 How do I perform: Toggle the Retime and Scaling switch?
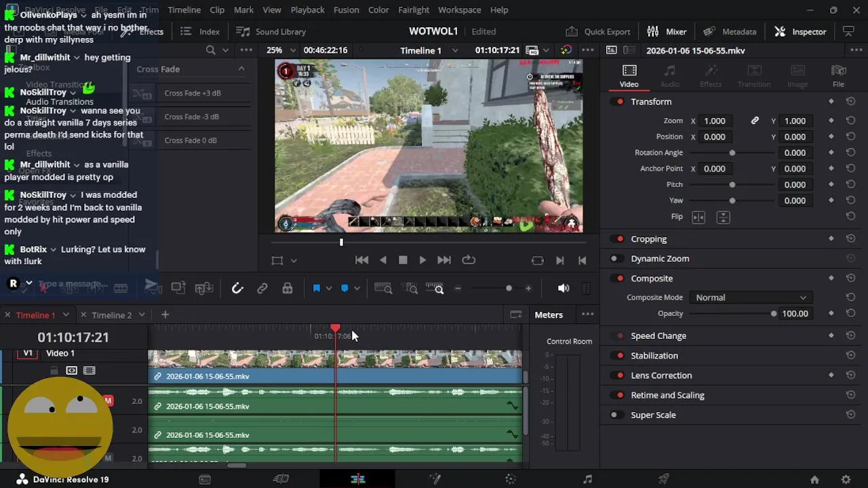[618, 395]
